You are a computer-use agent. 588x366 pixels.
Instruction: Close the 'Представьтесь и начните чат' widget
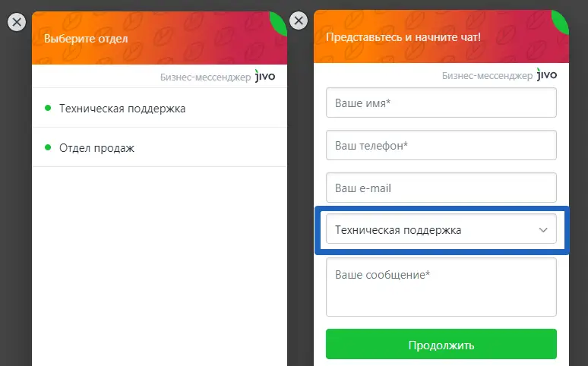299,21
